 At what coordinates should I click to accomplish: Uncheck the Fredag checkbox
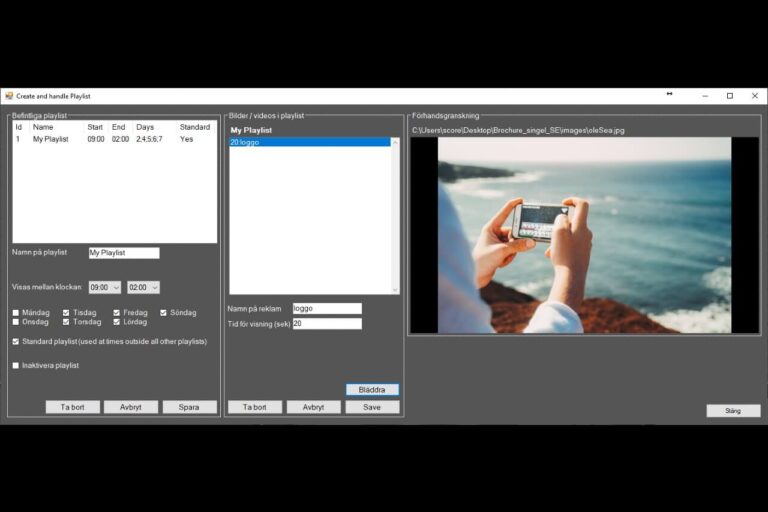[x=117, y=313]
